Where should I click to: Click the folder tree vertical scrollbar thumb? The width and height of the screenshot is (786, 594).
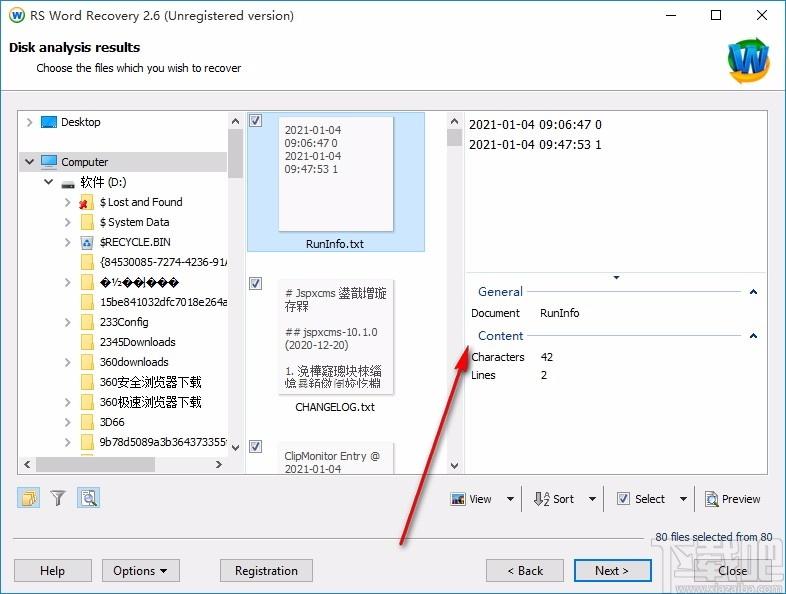[235, 153]
